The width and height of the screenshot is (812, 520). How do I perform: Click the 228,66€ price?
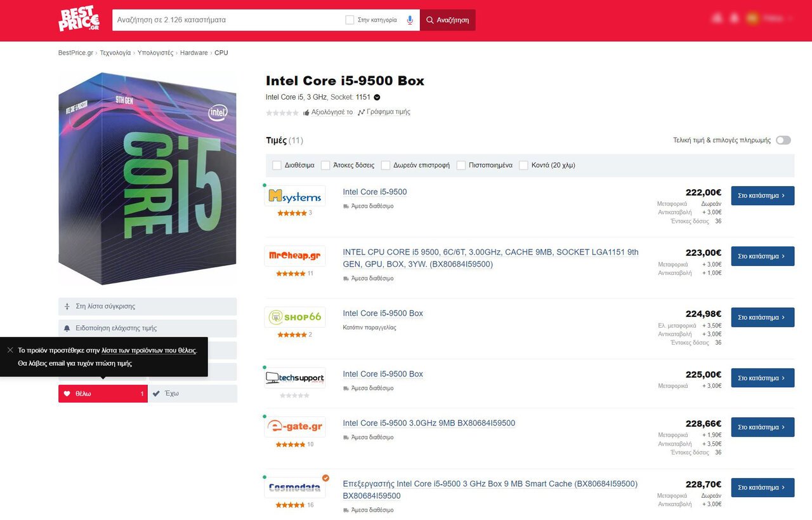point(704,423)
